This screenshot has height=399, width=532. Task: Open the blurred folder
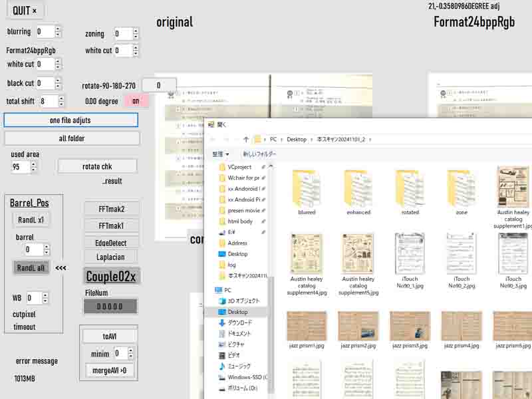point(307,188)
